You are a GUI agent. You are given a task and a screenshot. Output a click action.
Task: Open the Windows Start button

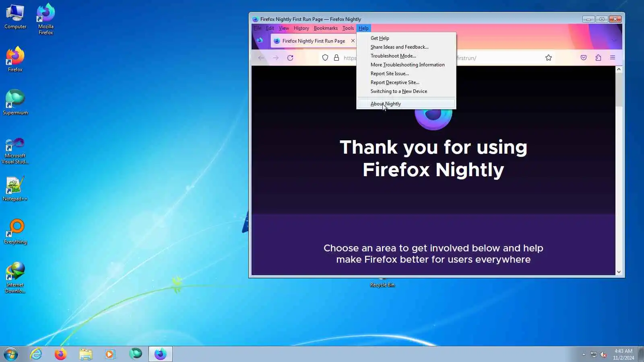pos(11,354)
